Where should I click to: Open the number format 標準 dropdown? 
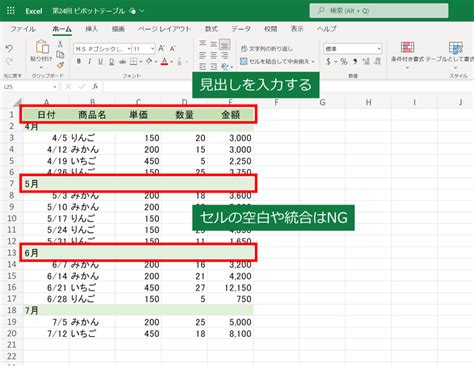click(379, 49)
